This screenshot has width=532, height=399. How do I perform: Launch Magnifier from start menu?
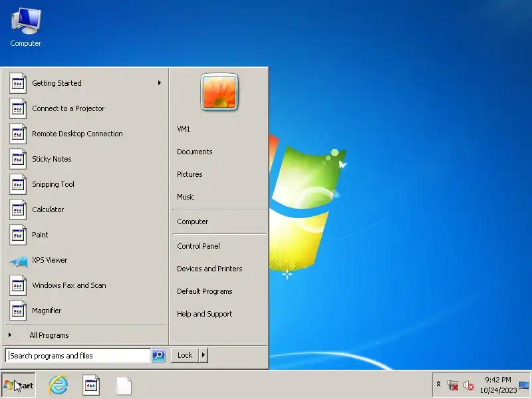(x=85, y=311)
